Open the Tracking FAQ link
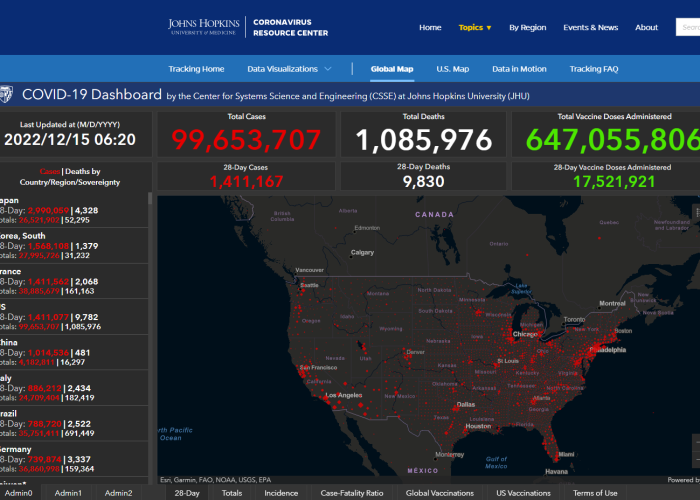This screenshot has width=700, height=500. point(594,69)
